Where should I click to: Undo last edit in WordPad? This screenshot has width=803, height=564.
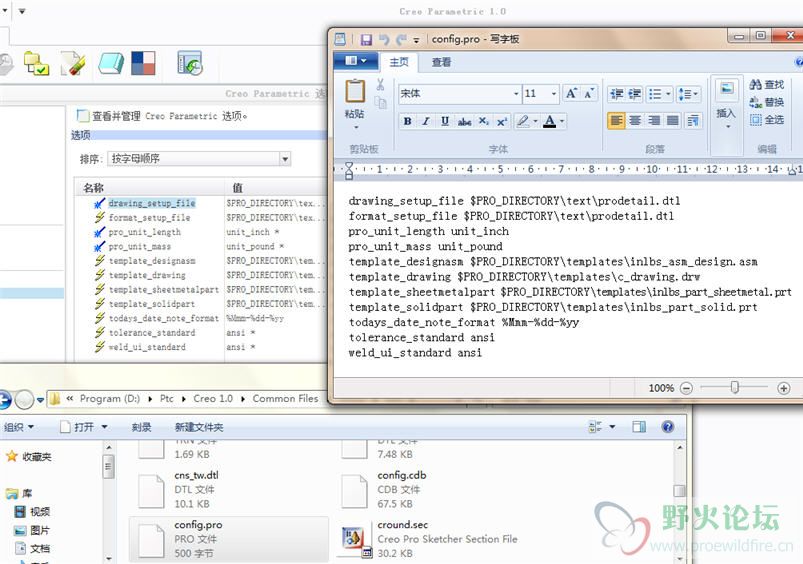[384, 39]
